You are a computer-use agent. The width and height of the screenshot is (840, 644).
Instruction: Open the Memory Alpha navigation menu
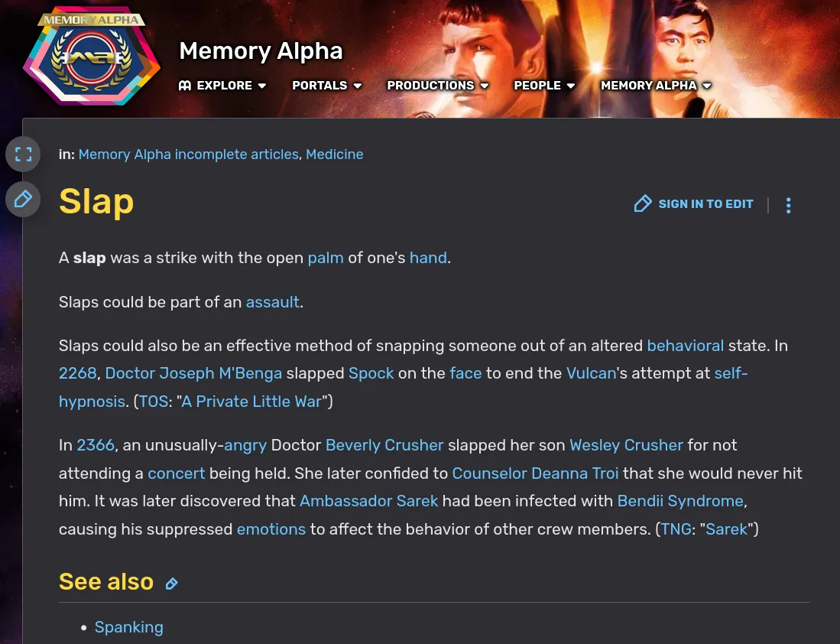click(x=649, y=86)
